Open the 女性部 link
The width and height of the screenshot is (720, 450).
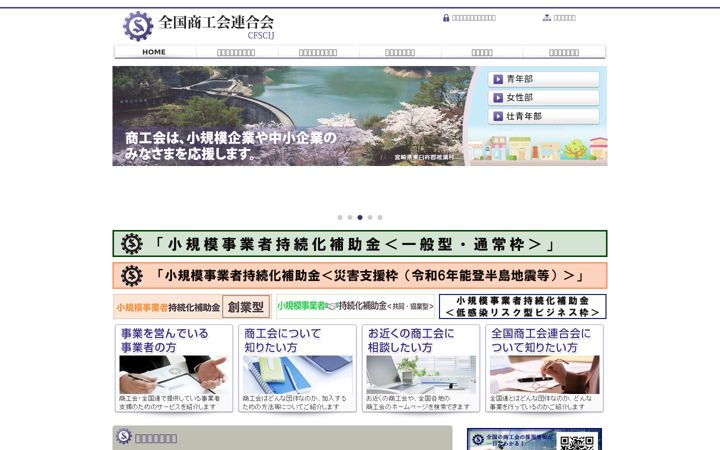coord(544,97)
